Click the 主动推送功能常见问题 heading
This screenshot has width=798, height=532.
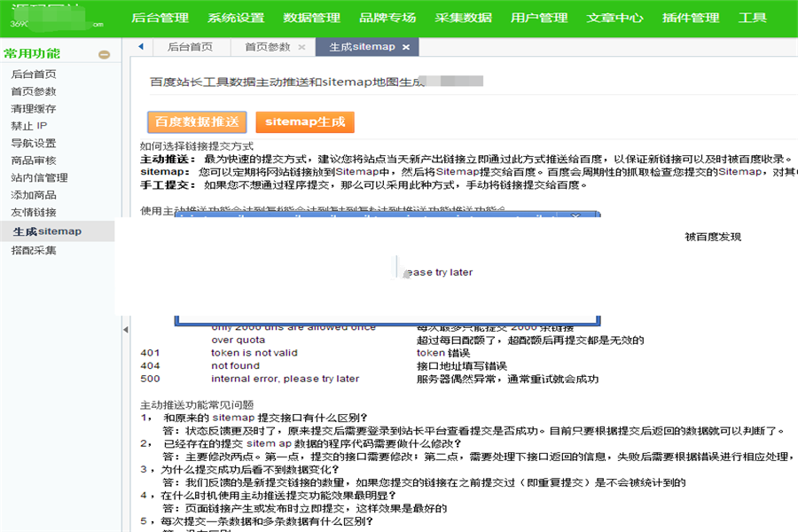tap(197, 405)
